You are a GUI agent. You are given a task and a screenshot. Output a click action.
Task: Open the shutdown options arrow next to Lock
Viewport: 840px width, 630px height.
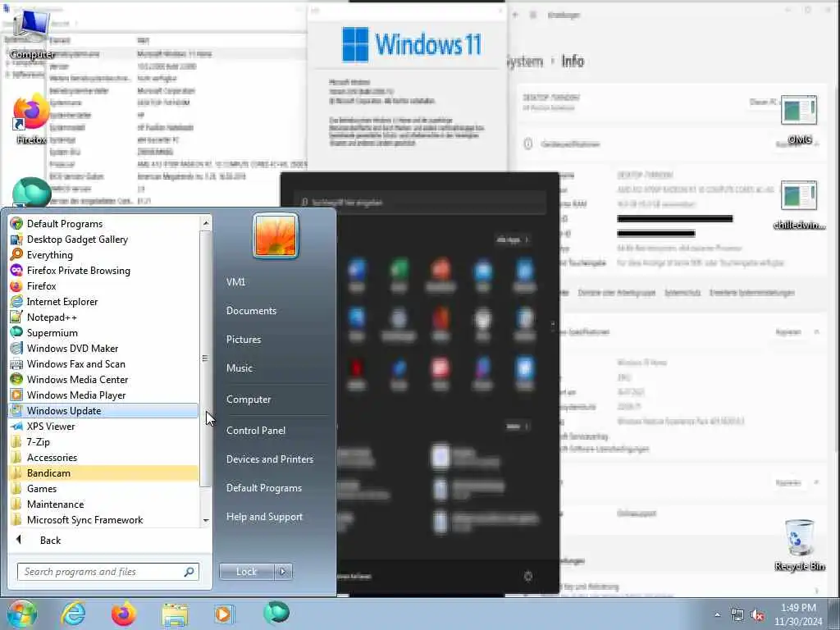283,572
